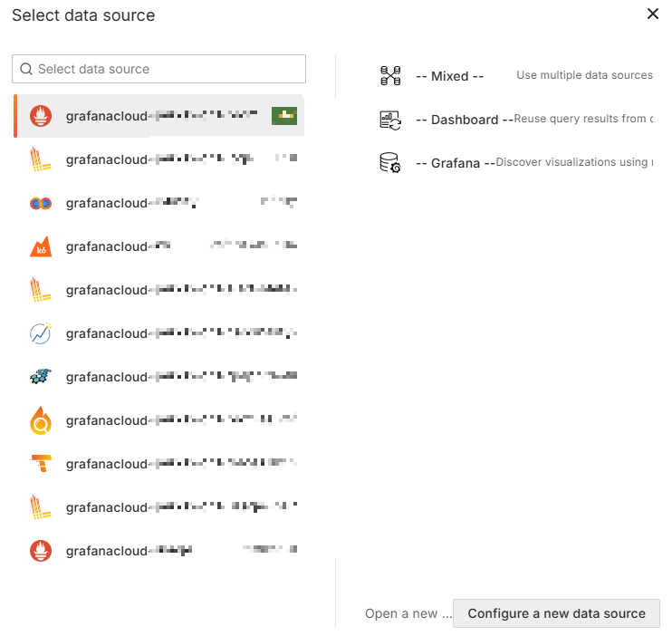The image size is (672, 636).
Task: Select the built-in Grafana database icon
Action: [390, 163]
